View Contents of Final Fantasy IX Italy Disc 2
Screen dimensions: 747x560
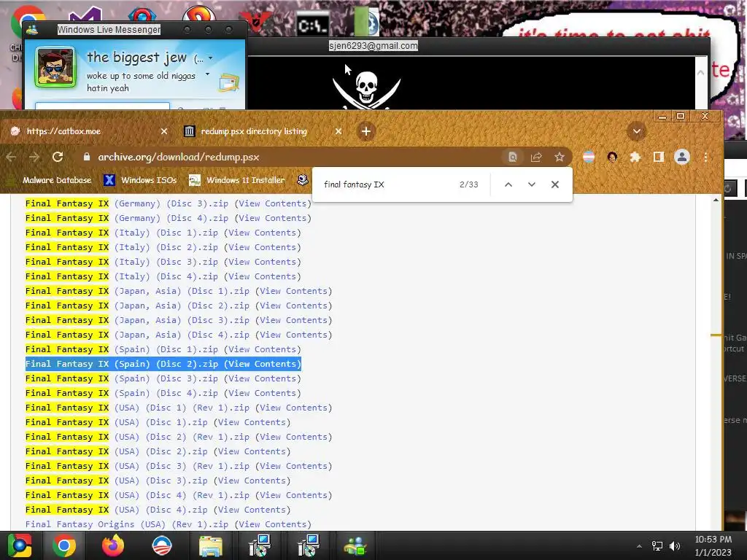[x=263, y=247]
